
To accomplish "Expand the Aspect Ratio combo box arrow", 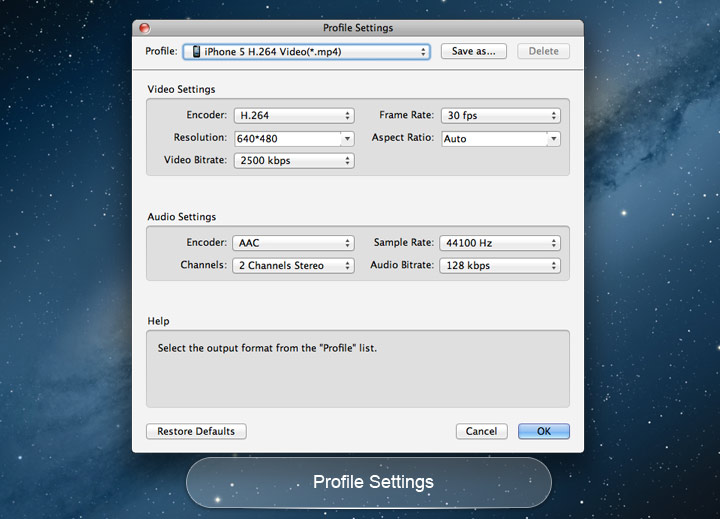I will pyautogui.click(x=553, y=139).
